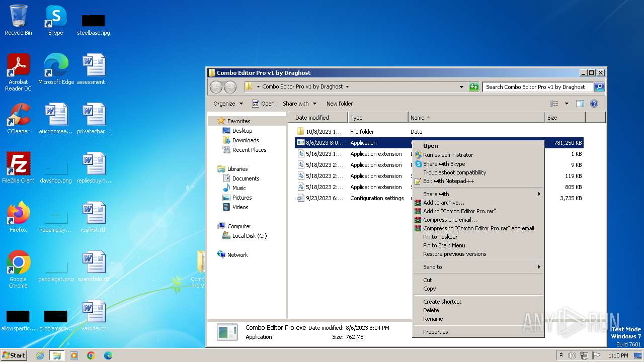Select Create shortcut
The image size is (644, 362).
478,302
